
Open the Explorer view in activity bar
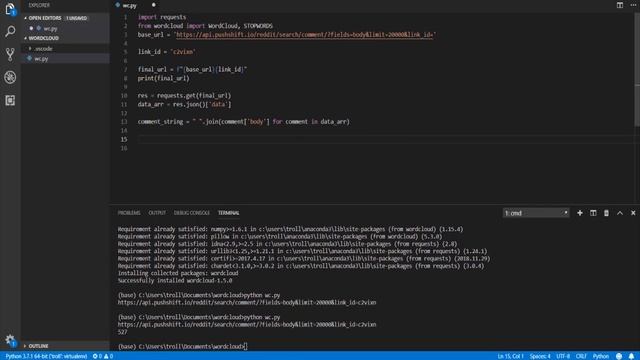tap(10, 9)
